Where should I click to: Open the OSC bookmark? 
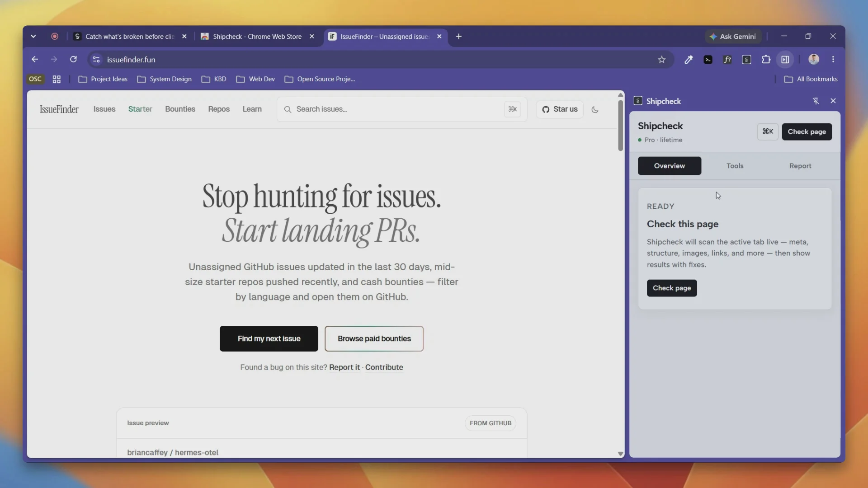tap(35, 79)
